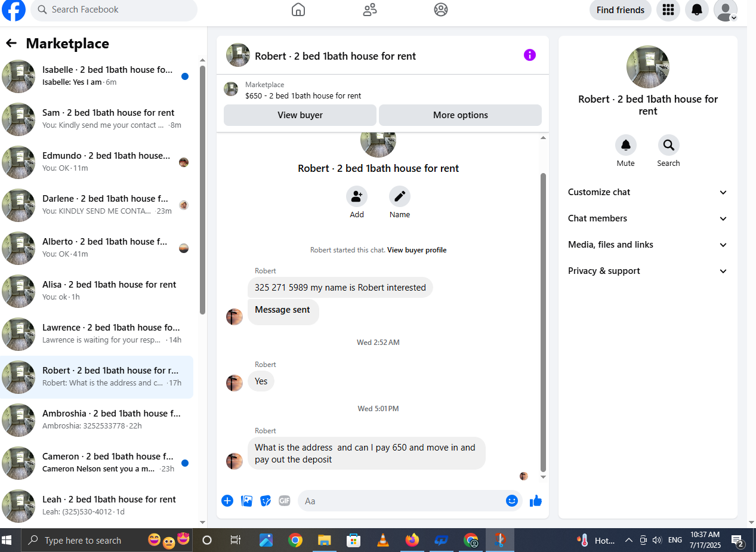Open VLC media player from taskbar
Screen dimensions: 756x552
tap(382, 540)
